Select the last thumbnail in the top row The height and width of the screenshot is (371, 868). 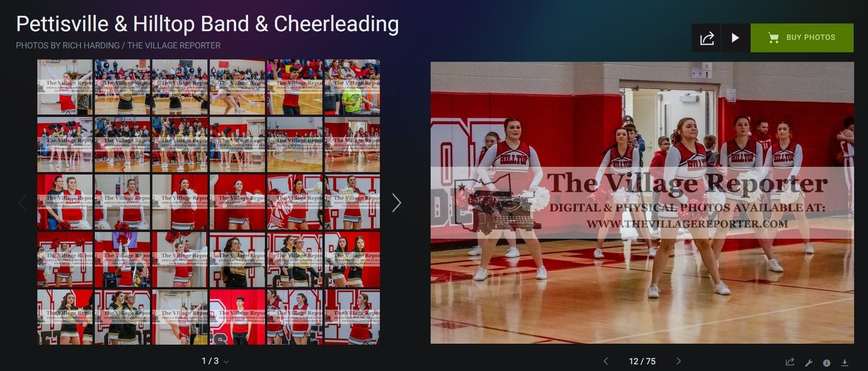click(352, 87)
